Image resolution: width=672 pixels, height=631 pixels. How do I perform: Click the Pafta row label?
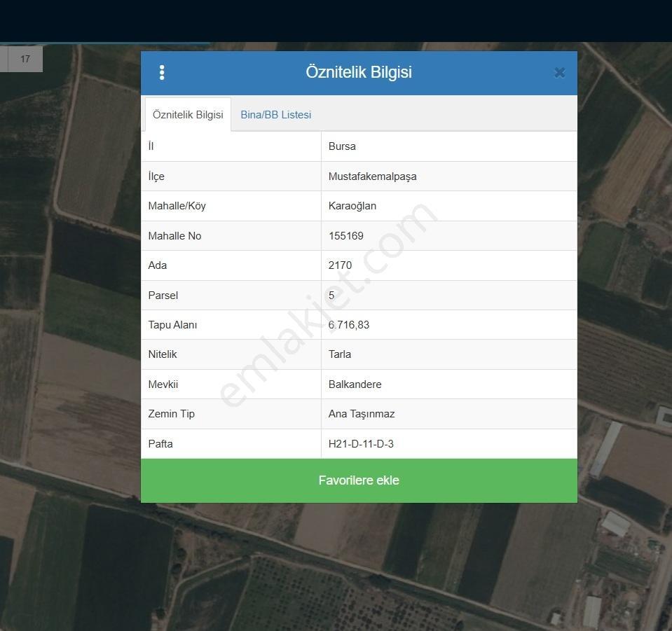tap(160, 444)
